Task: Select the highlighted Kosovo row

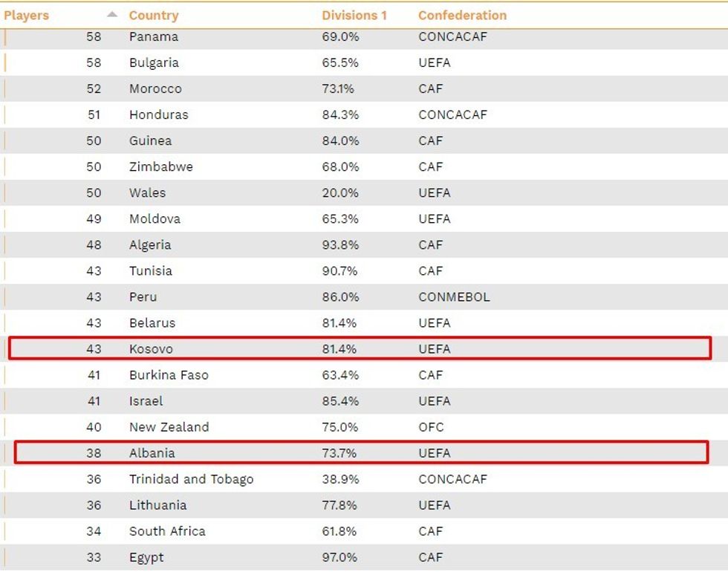Action: coord(360,348)
